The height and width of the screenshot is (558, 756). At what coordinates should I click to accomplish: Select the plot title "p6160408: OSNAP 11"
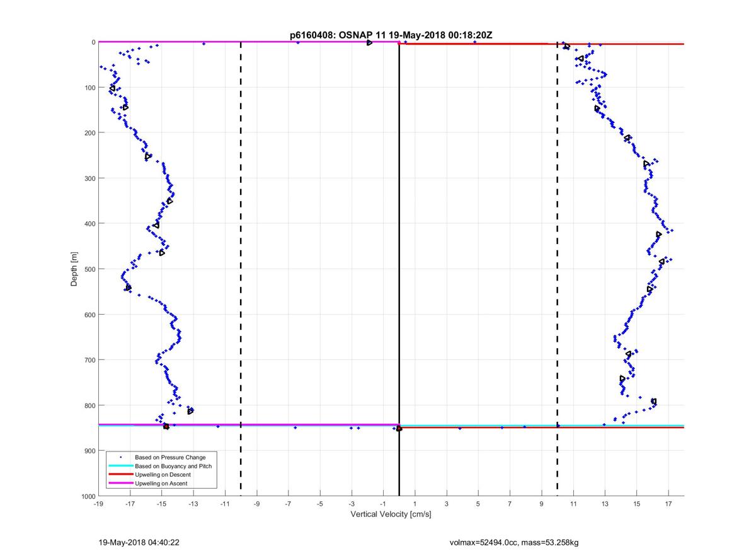point(331,35)
